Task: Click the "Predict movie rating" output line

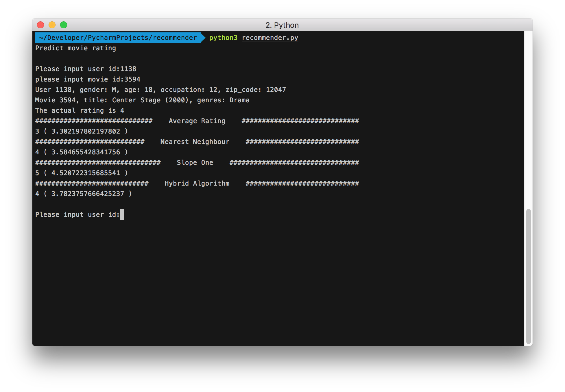Action: click(75, 48)
